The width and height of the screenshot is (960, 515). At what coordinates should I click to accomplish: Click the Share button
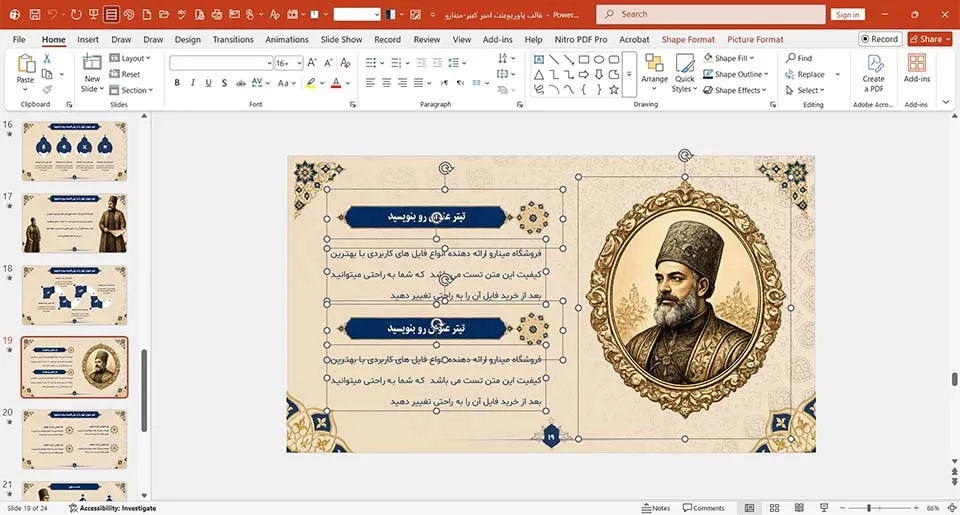pyautogui.click(x=929, y=39)
